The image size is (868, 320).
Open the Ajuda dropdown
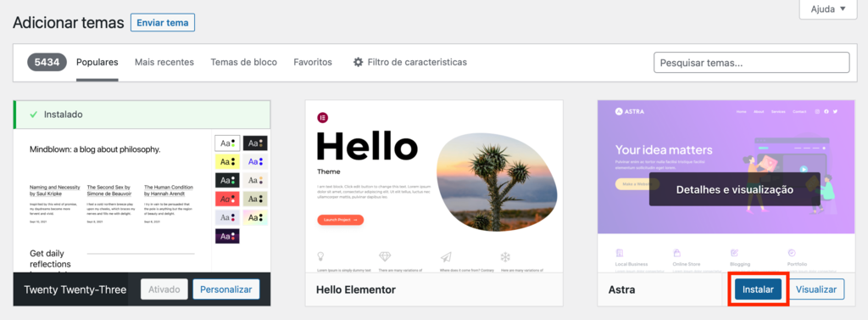coord(828,9)
